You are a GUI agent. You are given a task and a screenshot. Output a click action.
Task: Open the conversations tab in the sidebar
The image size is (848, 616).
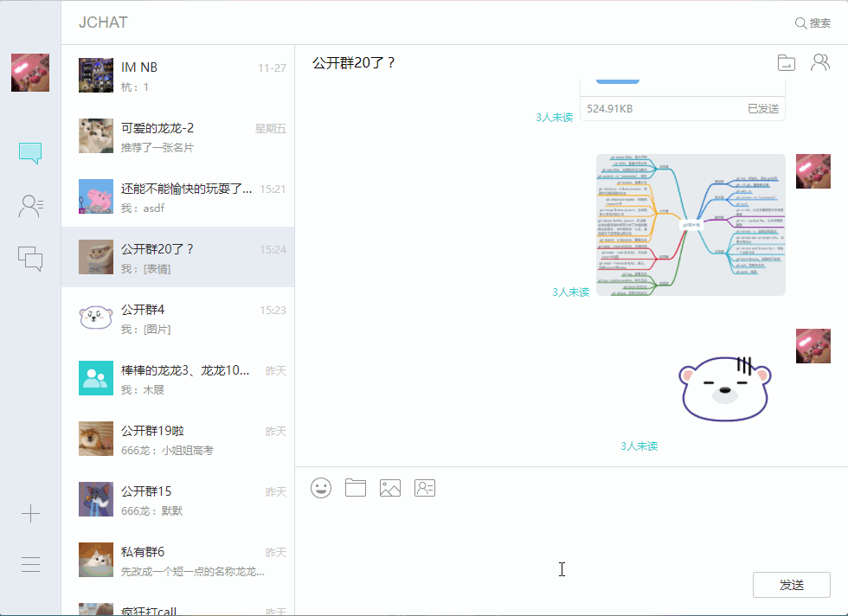[30, 153]
